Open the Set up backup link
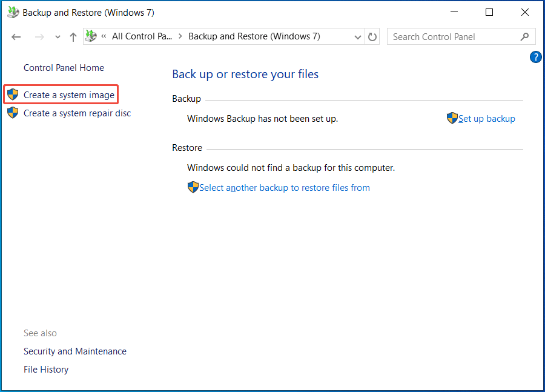Image resolution: width=545 pixels, height=392 pixels. coord(486,118)
